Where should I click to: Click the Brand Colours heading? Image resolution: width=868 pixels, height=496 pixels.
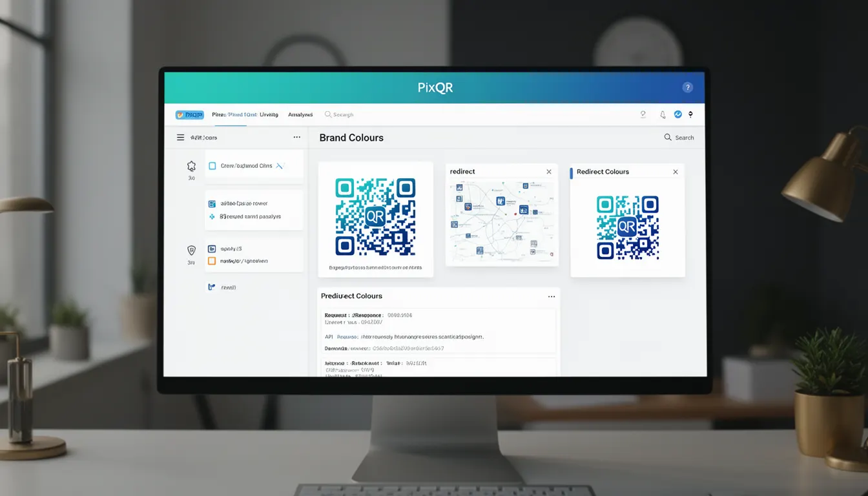pyautogui.click(x=351, y=138)
